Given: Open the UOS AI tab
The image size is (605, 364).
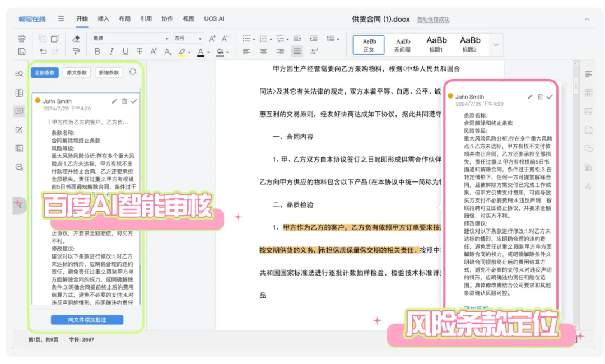Looking at the screenshot, I should [x=214, y=18].
